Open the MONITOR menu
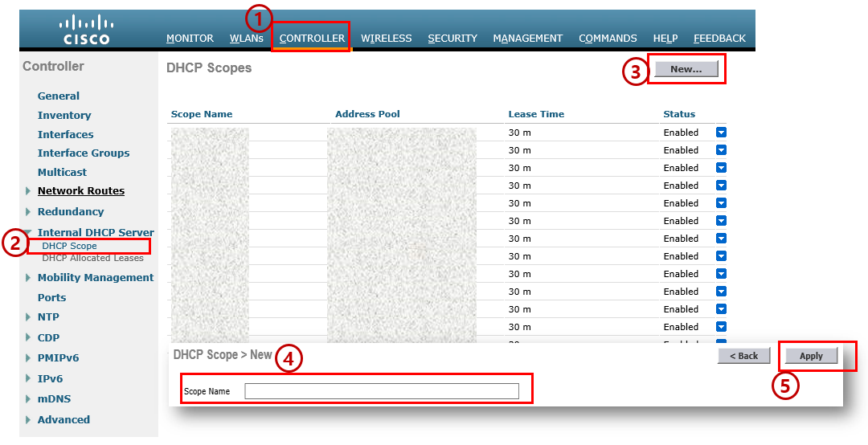868x445 pixels. pyautogui.click(x=190, y=39)
